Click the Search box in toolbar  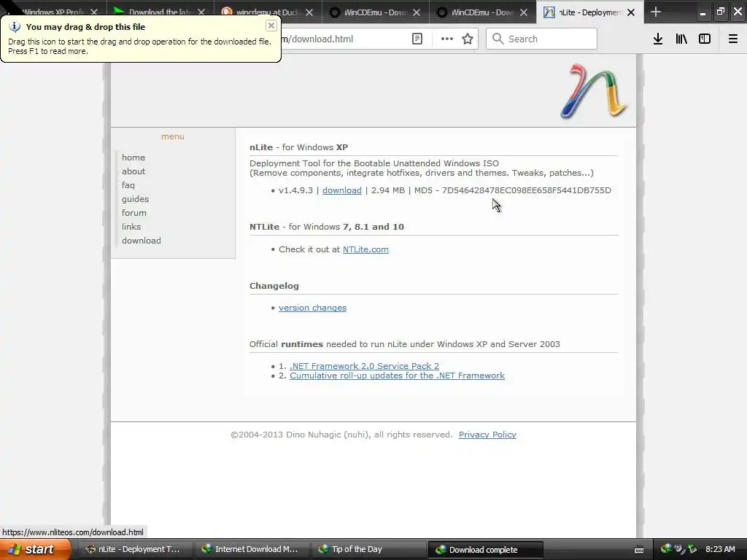tap(542, 39)
